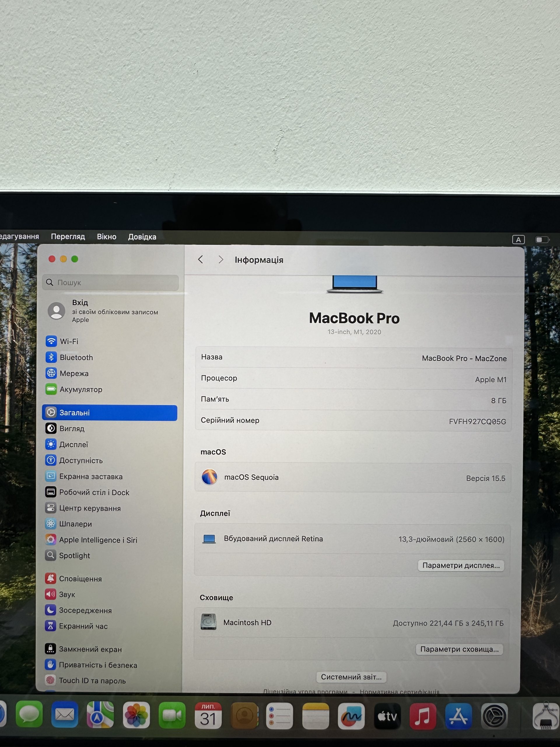Launch Messages from the Dock
The image size is (560, 747).
point(29,715)
